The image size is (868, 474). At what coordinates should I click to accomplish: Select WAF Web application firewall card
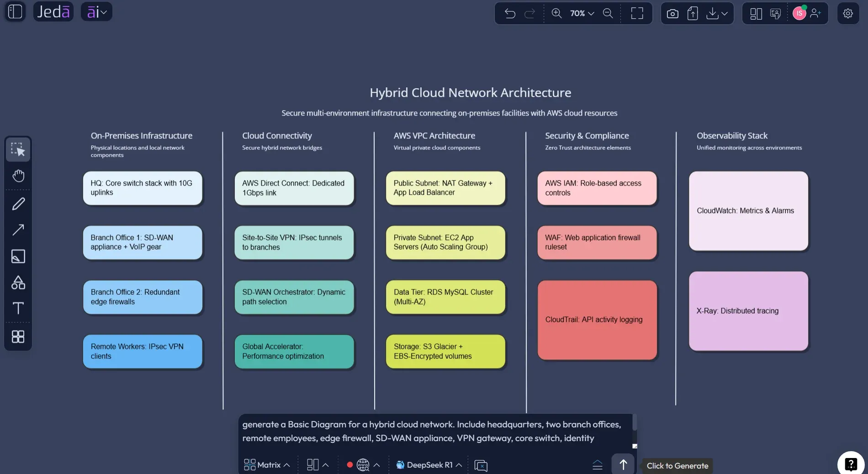[x=597, y=242]
